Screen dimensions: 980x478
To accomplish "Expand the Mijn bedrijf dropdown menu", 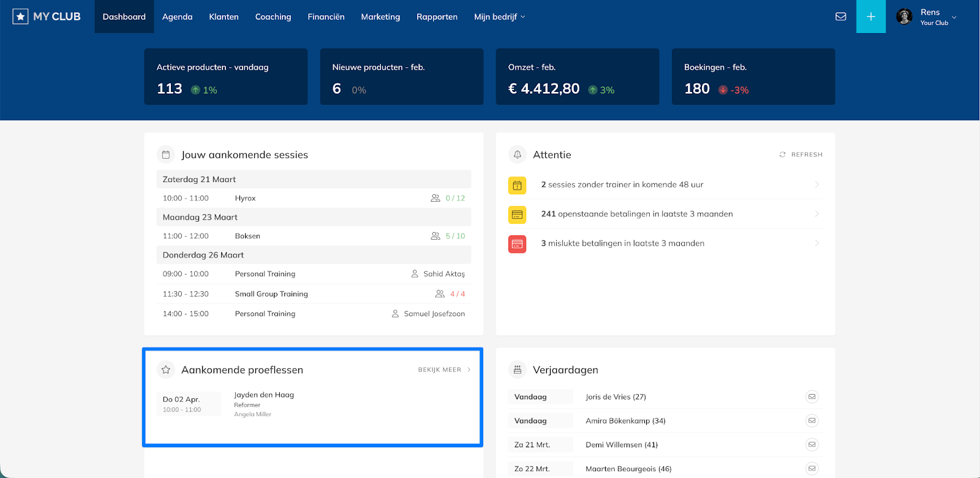I will [x=499, y=17].
